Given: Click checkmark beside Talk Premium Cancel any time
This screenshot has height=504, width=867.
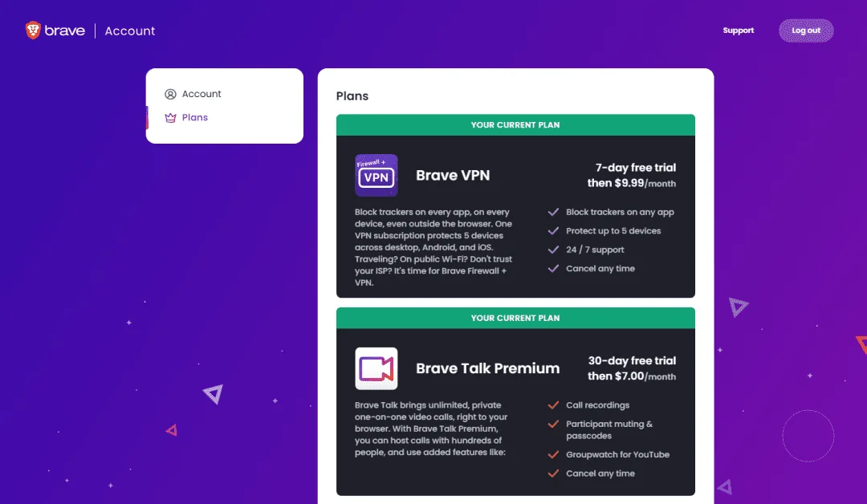Looking at the screenshot, I should click(553, 474).
